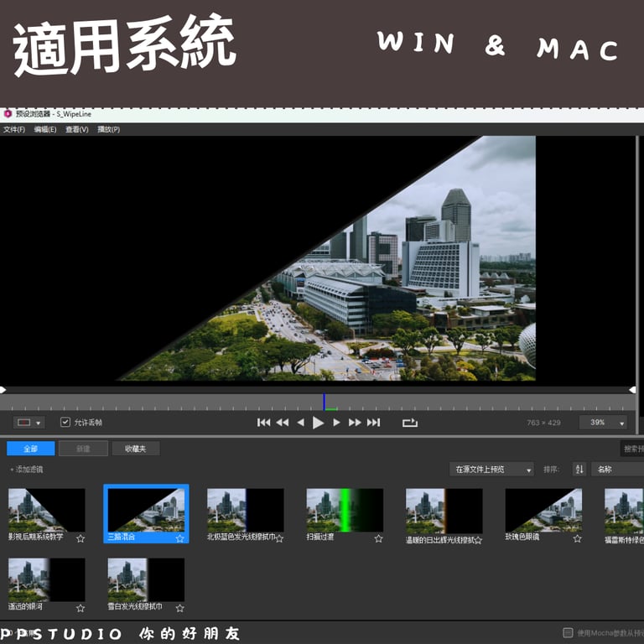The width and height of the screenshot is (644, 644).
Task: Favorite the 北极蓝色发光线擦拭巾 preset star
Action: 280,538
